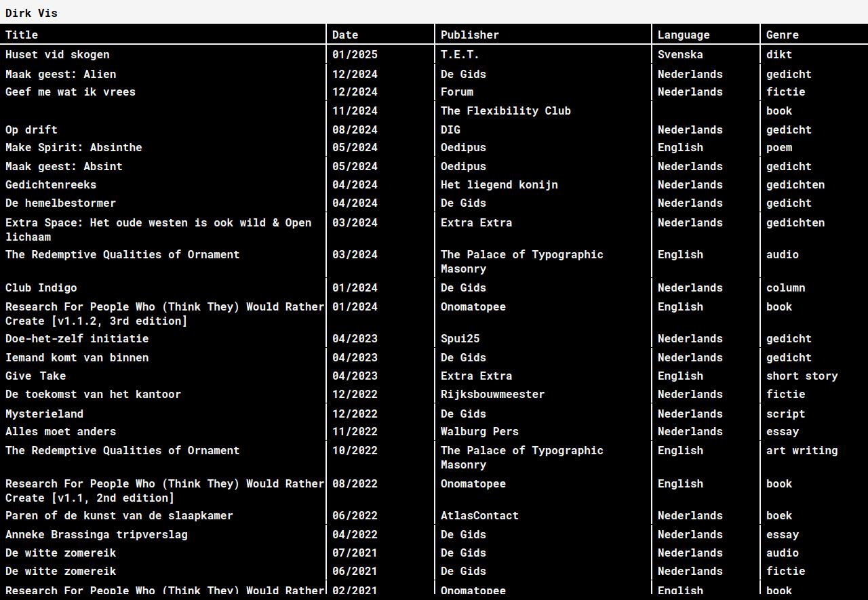Image resolution: width=868 pixels, height=600 pixels.
Task: Open Research For People 3rd edition entry
Action: tap(165, 313)
